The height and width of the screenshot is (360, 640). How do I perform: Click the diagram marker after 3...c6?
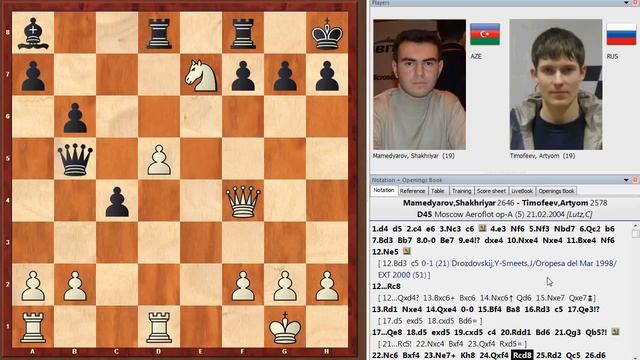pyautogui.click(x=482, y=228)
